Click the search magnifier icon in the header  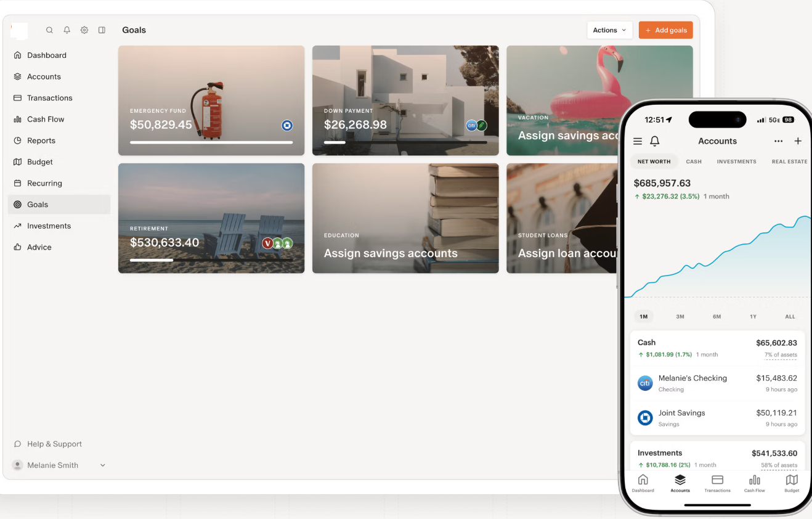tap(49, 30)
